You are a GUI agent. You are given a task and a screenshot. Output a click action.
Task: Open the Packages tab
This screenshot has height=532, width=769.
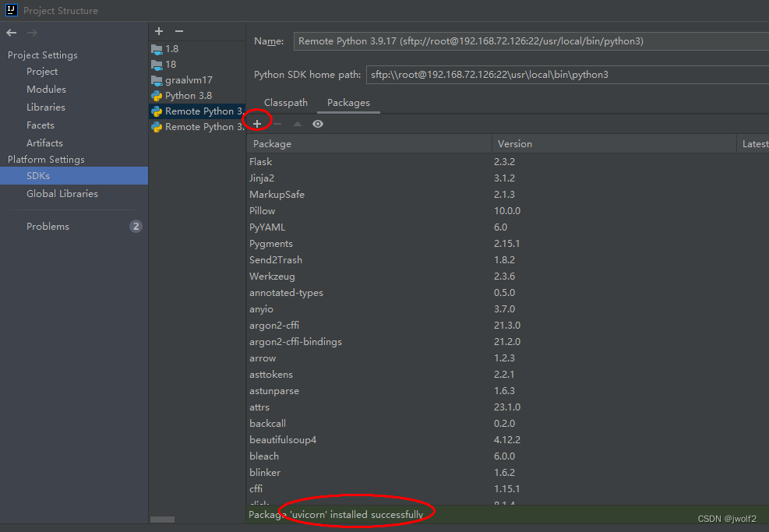(x=348, y=102)
